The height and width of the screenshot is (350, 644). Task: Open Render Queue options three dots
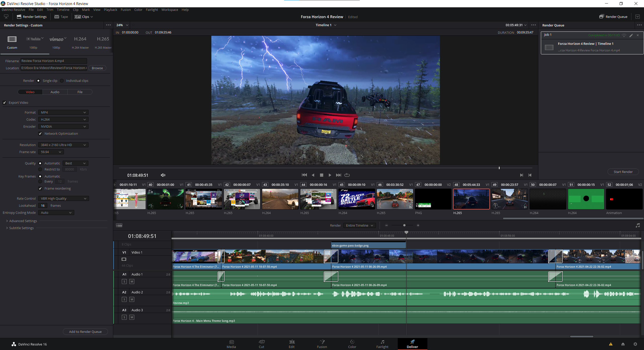tap(639, 25)
